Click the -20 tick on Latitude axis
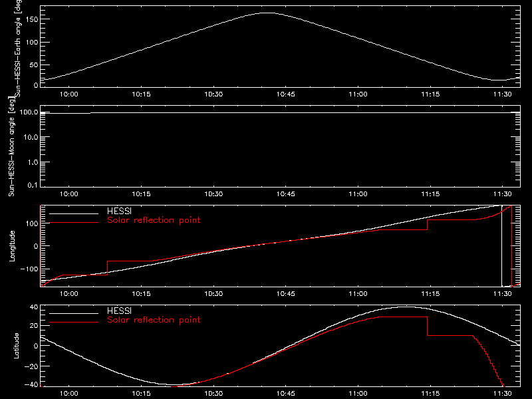This screenshot has height=399, width=532. point(31,366)
